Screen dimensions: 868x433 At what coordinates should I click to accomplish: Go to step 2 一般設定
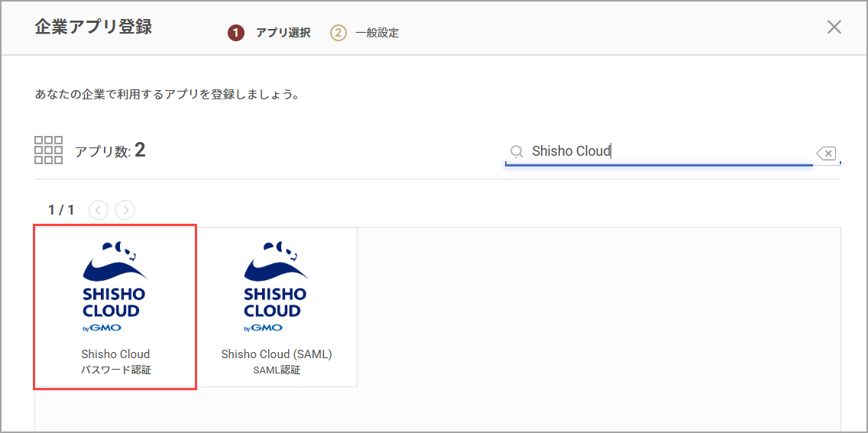[364, 33]
